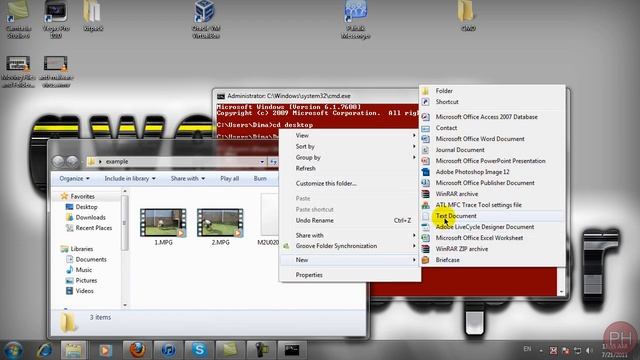Image resolution: width=640 pixels, height=360 pixels.
Task: Select Folder in the New submenu
Action: [x=444, y=91]
